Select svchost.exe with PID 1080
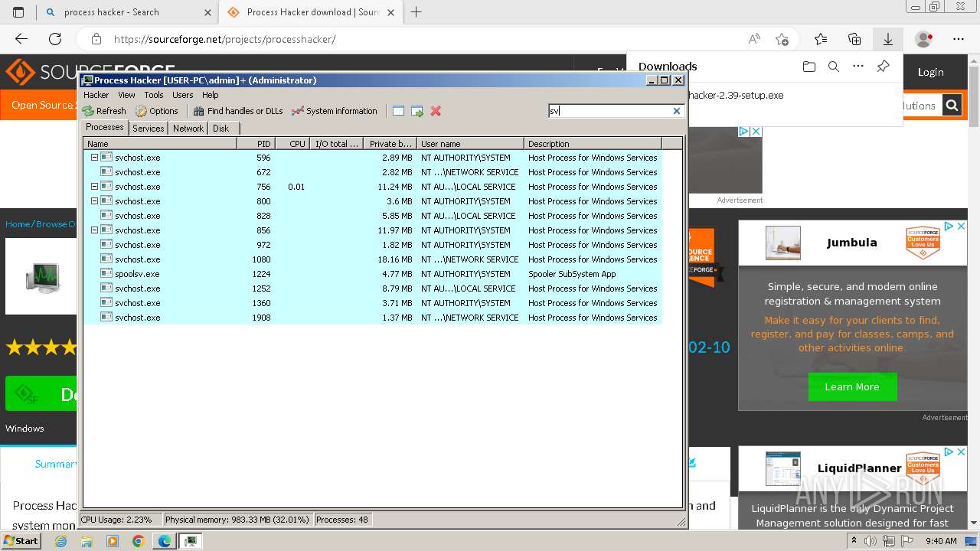 pyautogui.click(x=372, y=259)
